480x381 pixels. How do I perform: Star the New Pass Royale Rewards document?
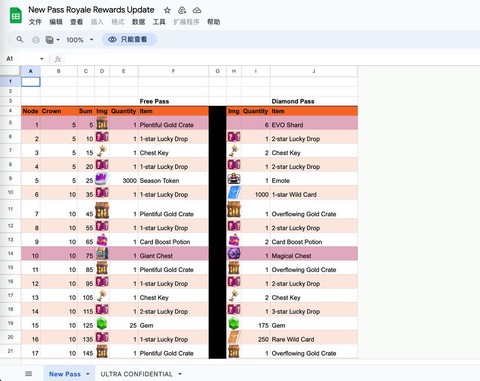(x=167, y=10)
